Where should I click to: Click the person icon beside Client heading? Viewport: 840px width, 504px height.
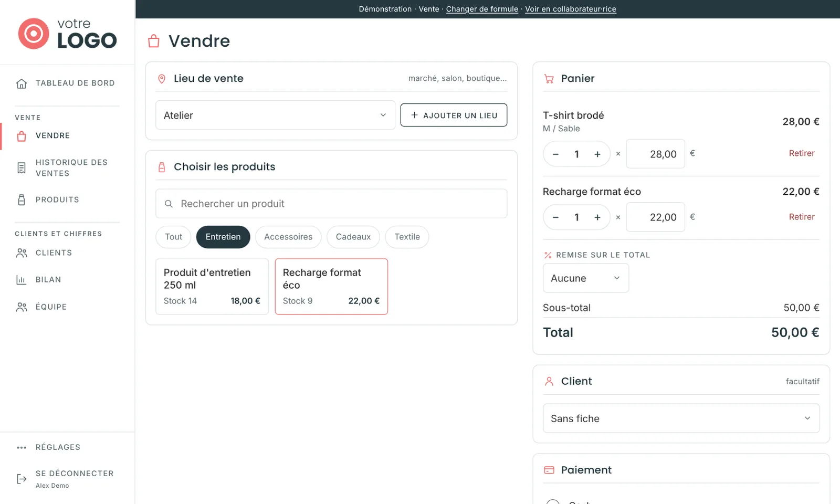549,382
